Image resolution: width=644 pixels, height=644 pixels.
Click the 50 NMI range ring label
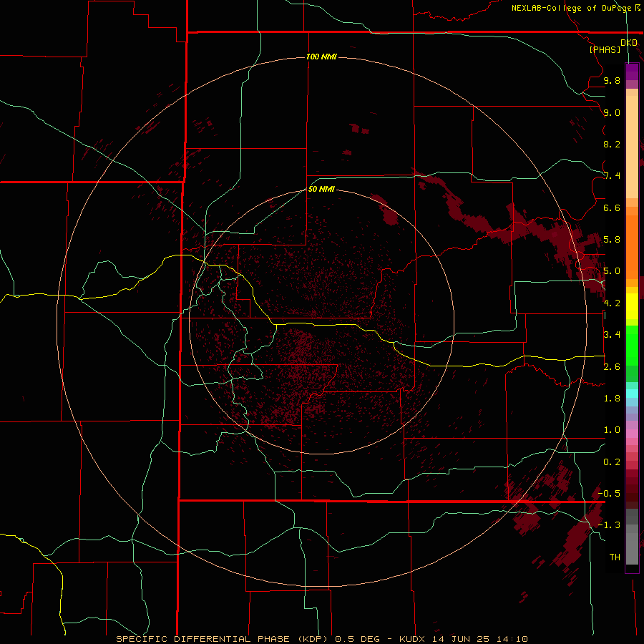click(x=321, y=189)
